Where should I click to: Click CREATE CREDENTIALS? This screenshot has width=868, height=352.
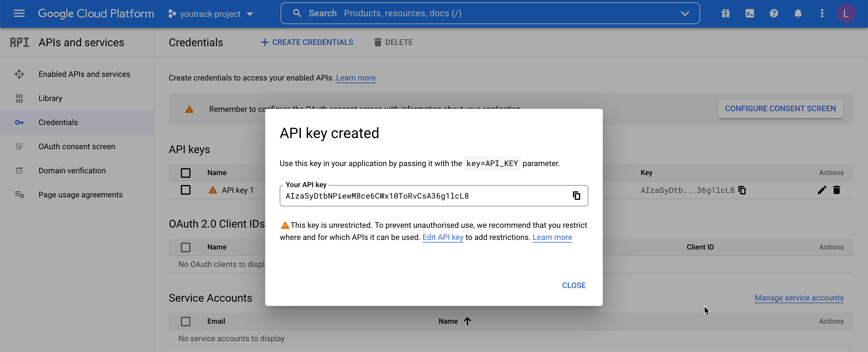[307, 42]
